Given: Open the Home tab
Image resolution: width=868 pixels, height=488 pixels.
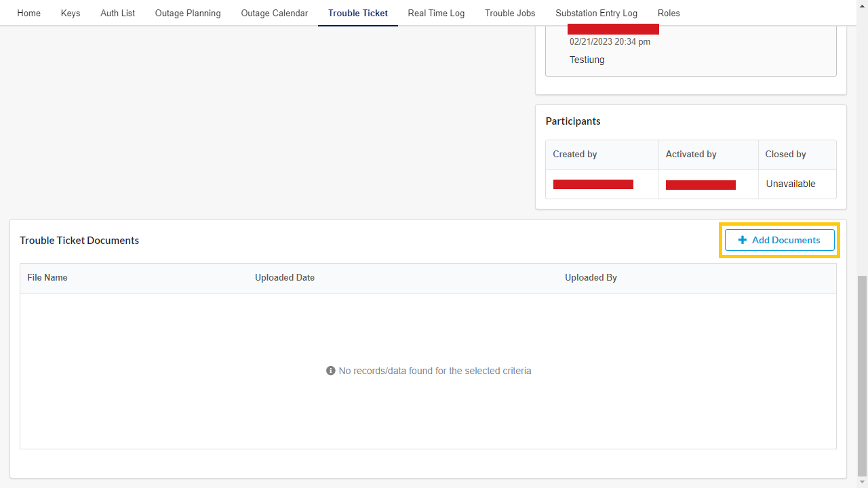Looking at the screenshot, I should pos(28,13).
